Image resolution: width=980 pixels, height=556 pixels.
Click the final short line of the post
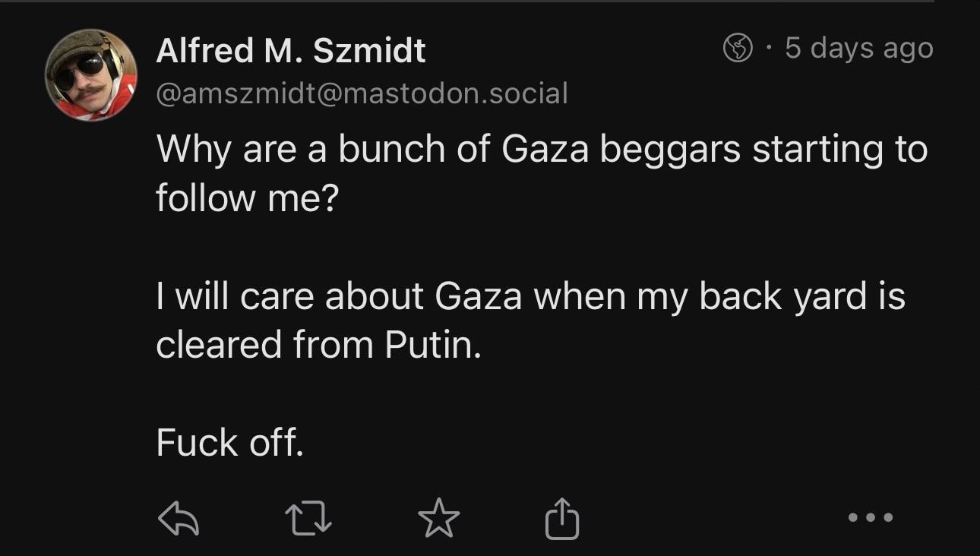coord(229,442)
